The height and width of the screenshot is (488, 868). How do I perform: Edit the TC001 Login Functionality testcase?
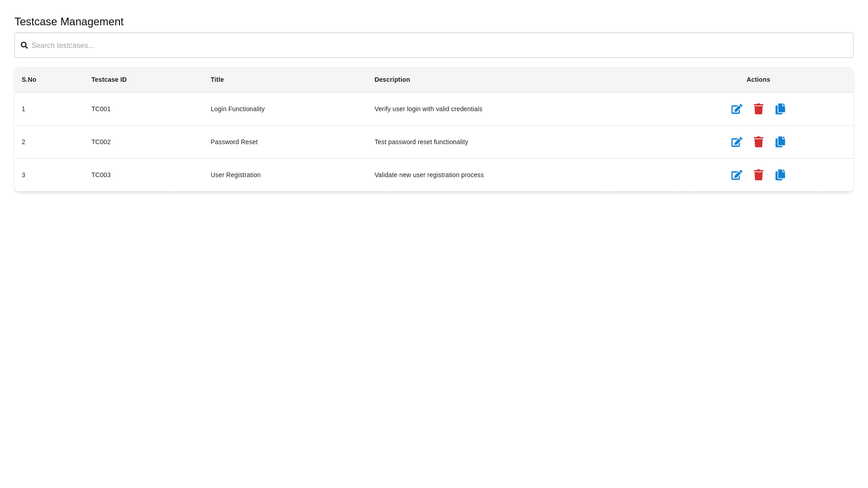736,109
